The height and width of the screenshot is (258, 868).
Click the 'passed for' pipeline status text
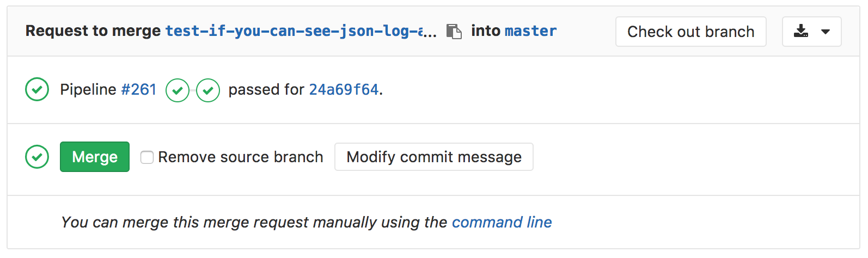click(266, 90)
